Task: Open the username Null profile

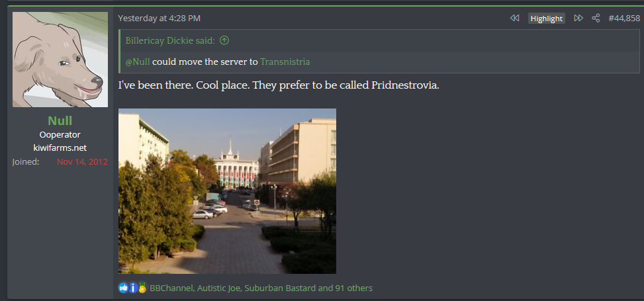Action: pos(60,120)
